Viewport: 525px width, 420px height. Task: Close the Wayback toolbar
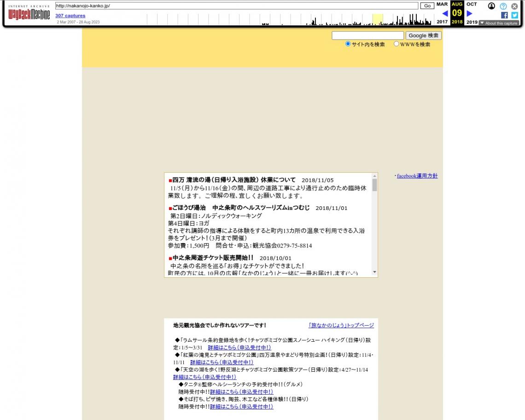[514, 6]
